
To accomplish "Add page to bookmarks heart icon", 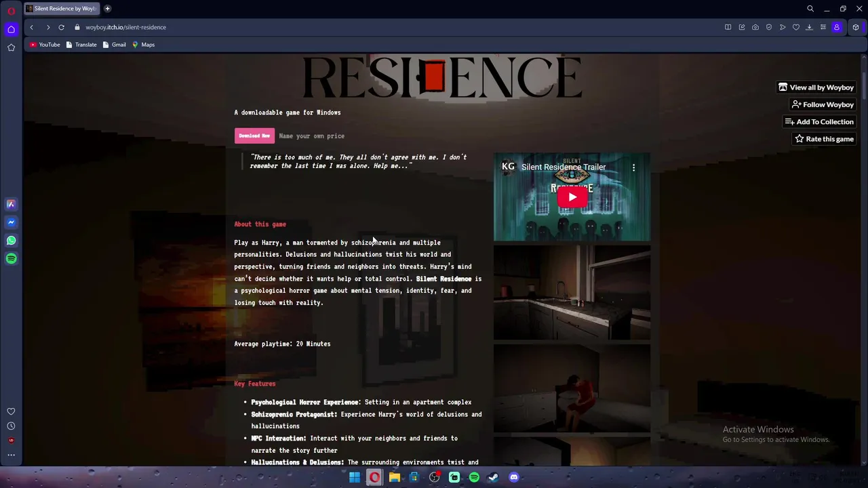I will [x=795, y=27].
